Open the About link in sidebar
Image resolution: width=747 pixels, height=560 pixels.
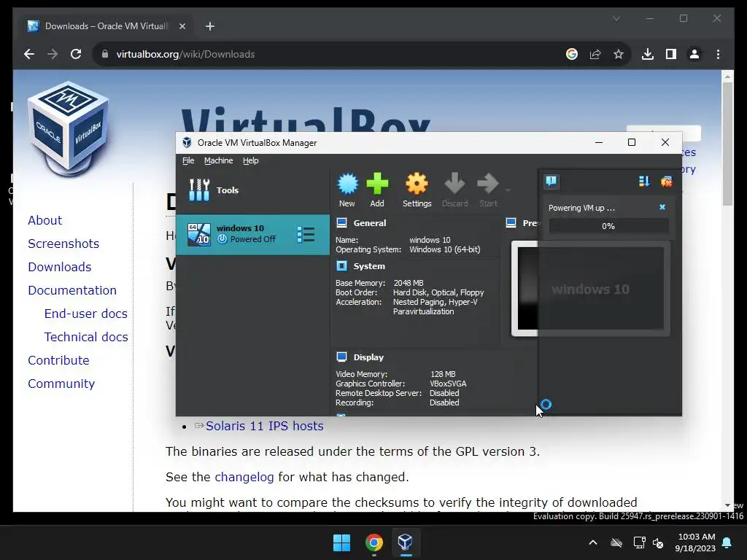pyautogui.click(x=44, y=220)
